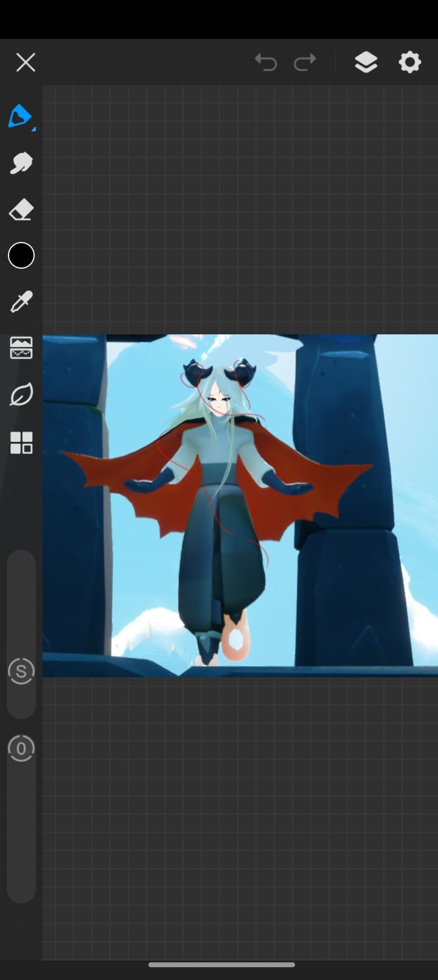Open the image filter adjustment tool
Viewport: 438px width, 980px height.
[x=21, y=348]
